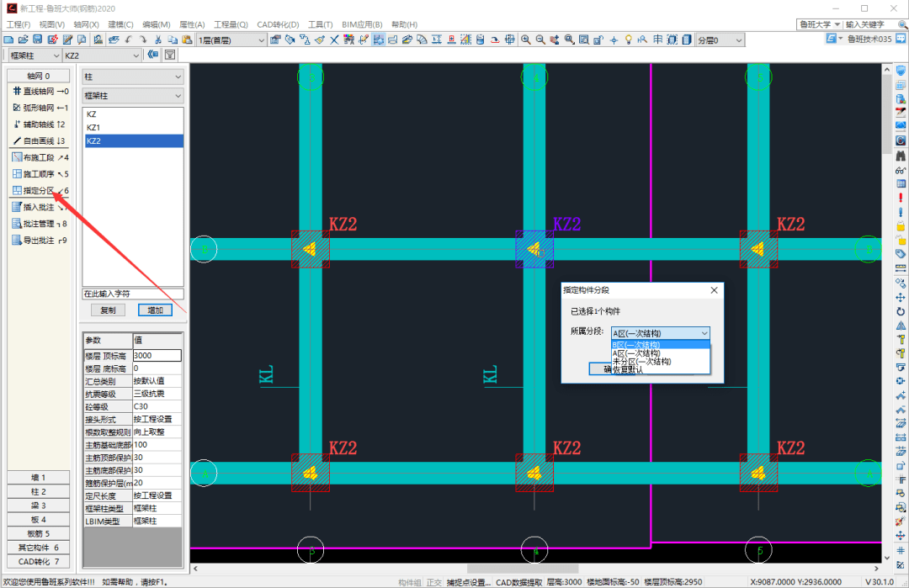Click the 复制 button
Screen dimensions: 909x588
coord(109,310)
